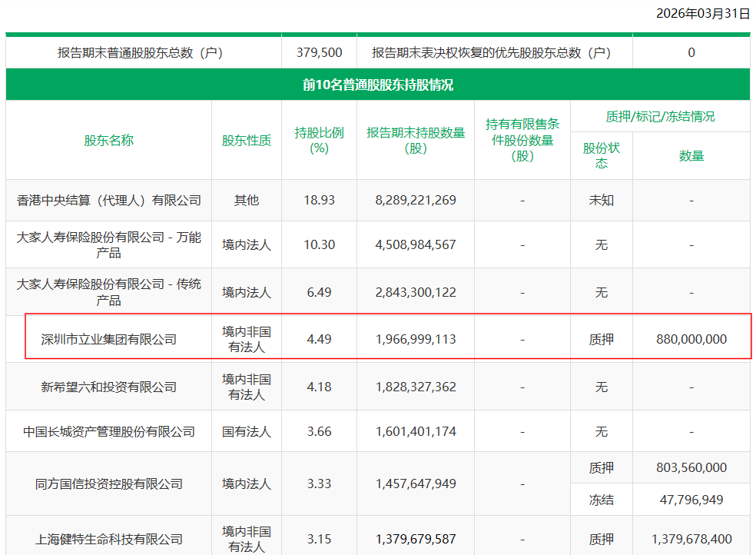Select shareholder 上海健特生命科技有限公司
Image resolution: width=756 pixels, height=555 pixels.
click(108, 539)
